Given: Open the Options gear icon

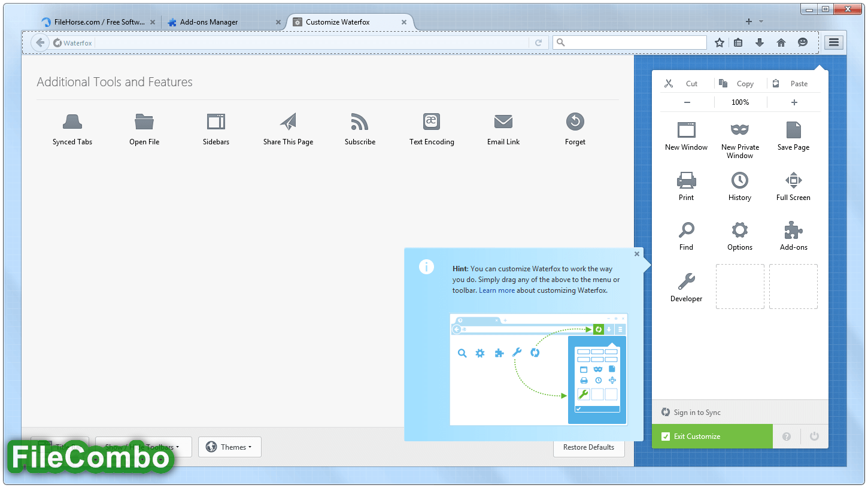Looking at the screenshot, I should (740, 230).
